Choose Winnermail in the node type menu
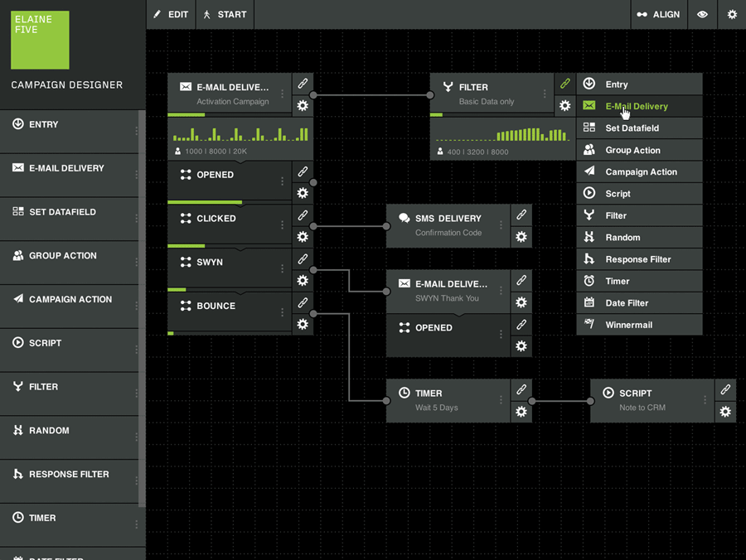The width and height of the screenshot is (746, 560). pos(628,325)
